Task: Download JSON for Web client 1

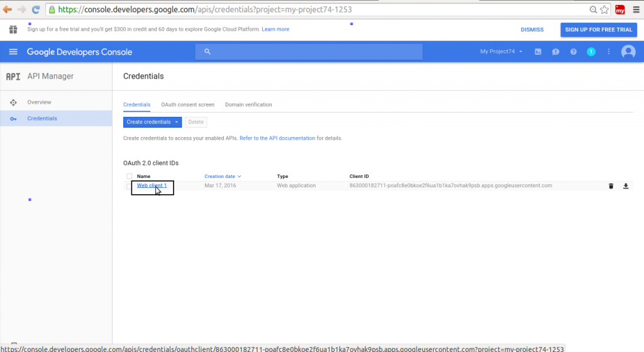Action: pos(626,186)
